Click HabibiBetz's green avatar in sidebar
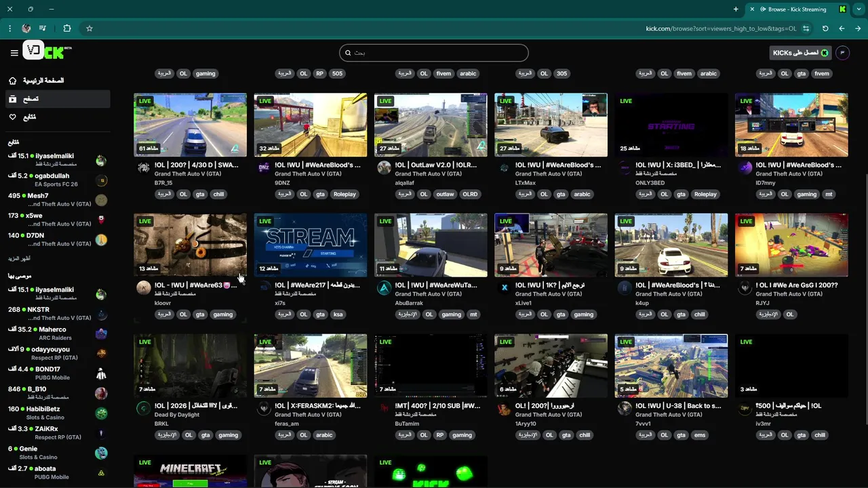This screenshot has width=868, height=488. 101,413
